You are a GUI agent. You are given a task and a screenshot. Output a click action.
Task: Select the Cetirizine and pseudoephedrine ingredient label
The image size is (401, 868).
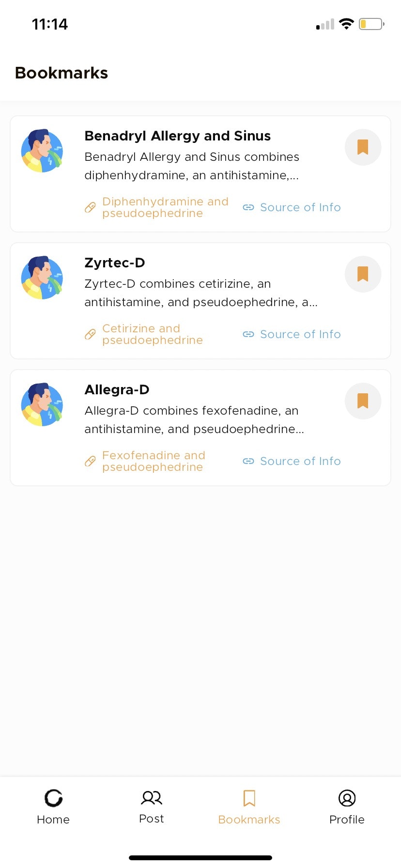coord(153,334)
